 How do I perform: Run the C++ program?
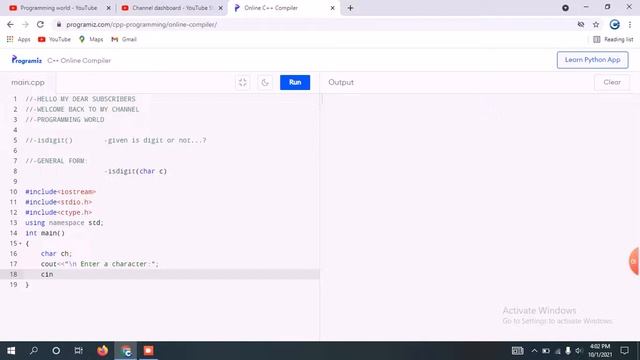(295, 82)
